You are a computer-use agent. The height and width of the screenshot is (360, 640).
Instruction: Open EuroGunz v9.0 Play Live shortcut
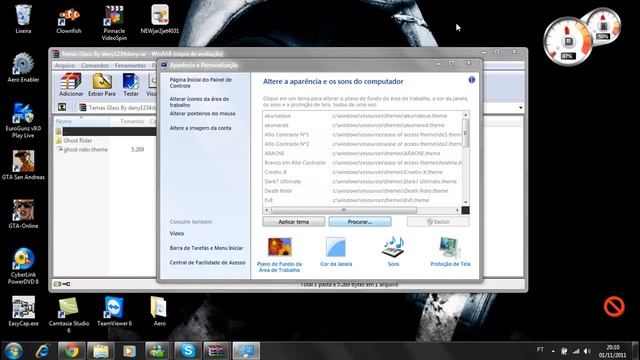pos(23,120)
